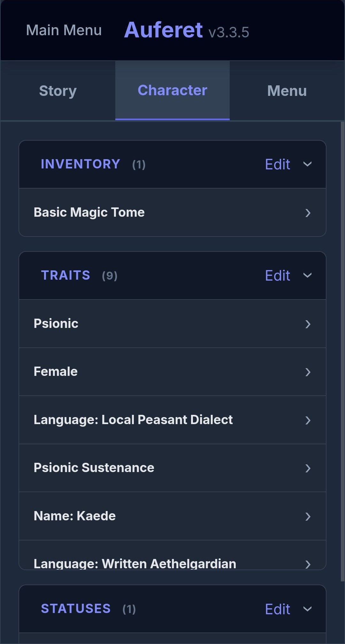Click the arrow icon next to Female

(x=308, y=372)
